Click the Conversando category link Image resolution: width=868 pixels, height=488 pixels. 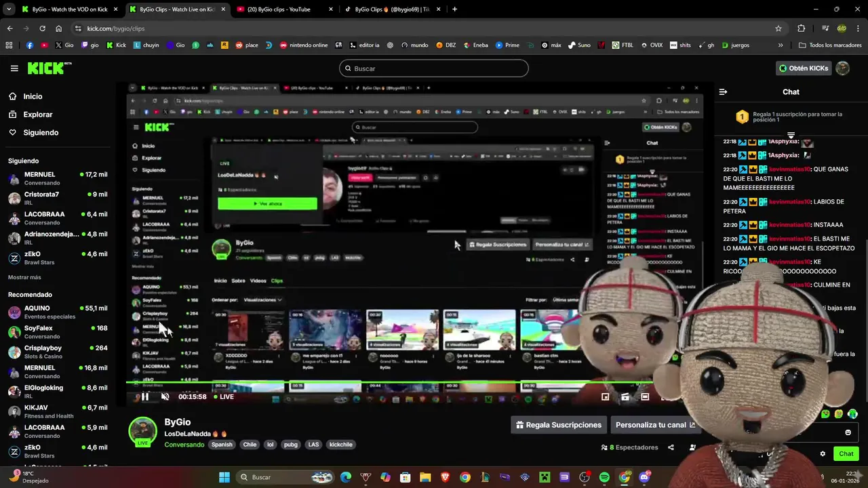coord(184,445)
